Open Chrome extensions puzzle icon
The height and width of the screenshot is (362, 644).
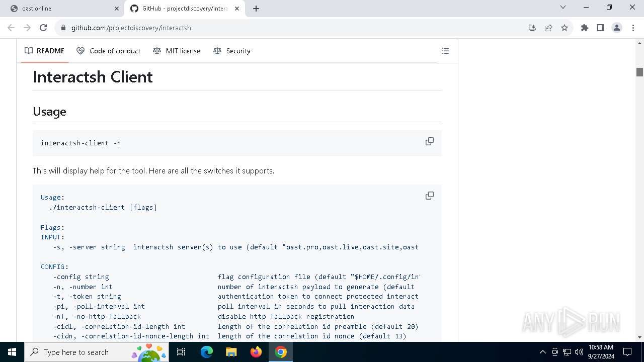[x=585, y=28]
